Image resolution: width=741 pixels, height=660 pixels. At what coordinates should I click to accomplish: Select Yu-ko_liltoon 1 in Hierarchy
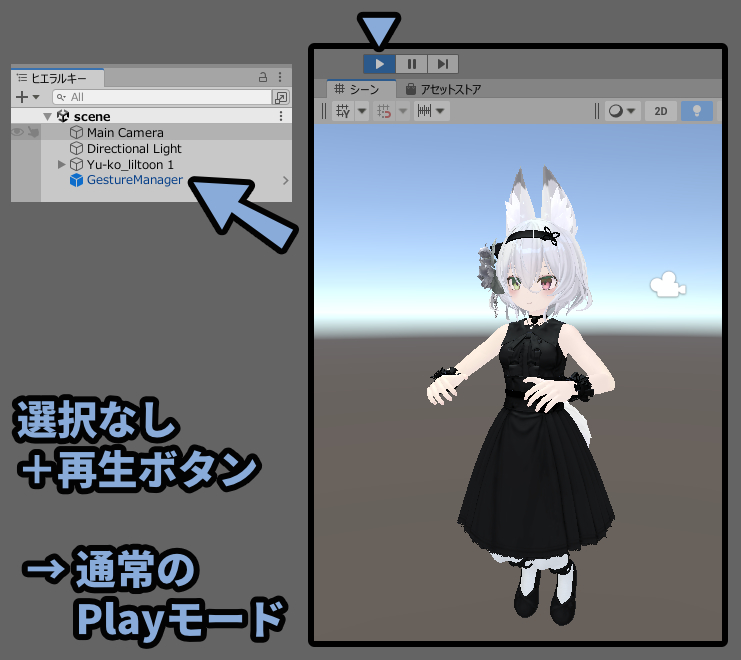130,164
